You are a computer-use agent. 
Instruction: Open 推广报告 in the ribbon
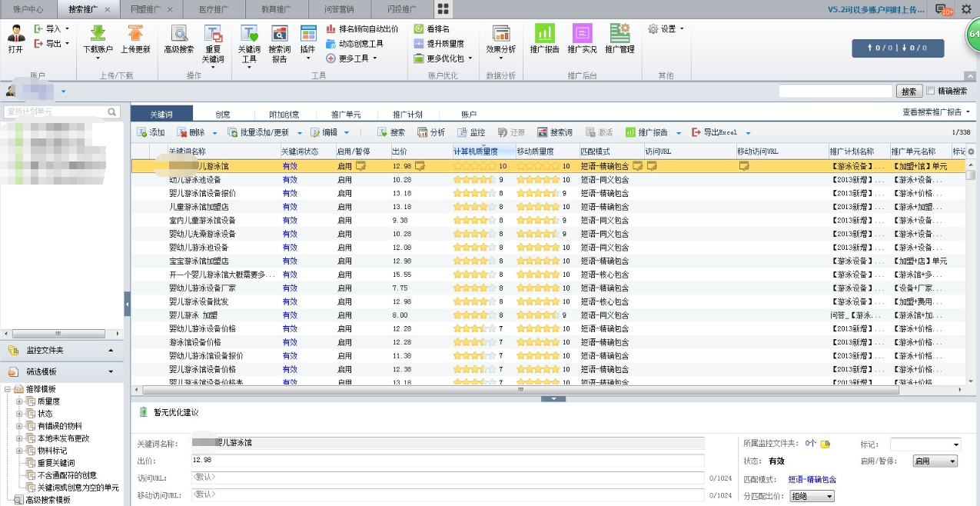[545, 34]
